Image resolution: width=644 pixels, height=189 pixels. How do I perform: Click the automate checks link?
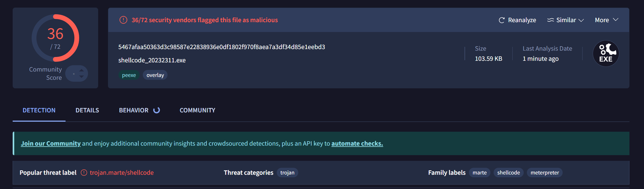click(357, 143)
